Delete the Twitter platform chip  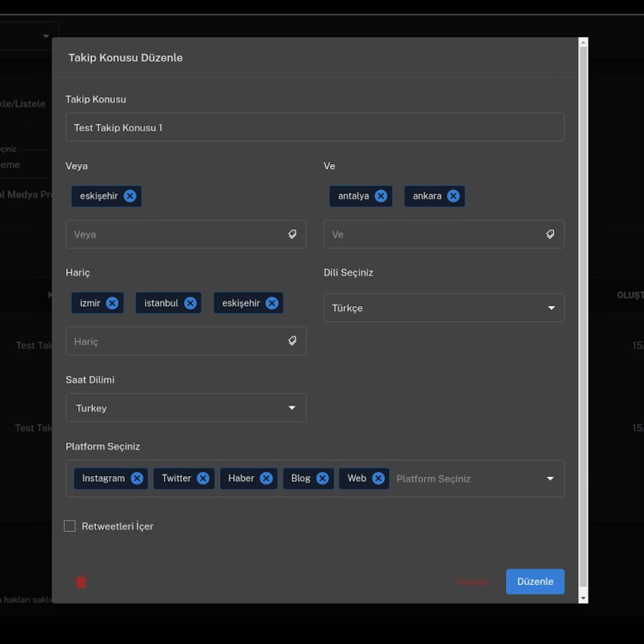(x=203, y=478)
